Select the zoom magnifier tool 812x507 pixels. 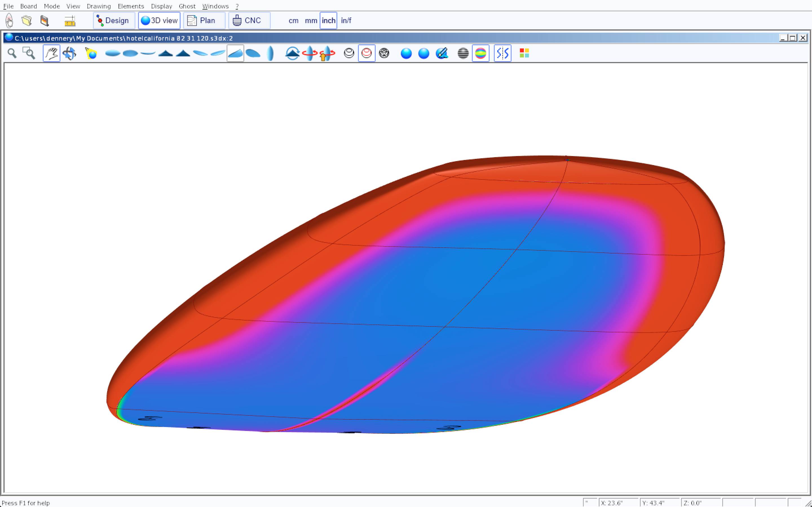[x=12, y=53]
